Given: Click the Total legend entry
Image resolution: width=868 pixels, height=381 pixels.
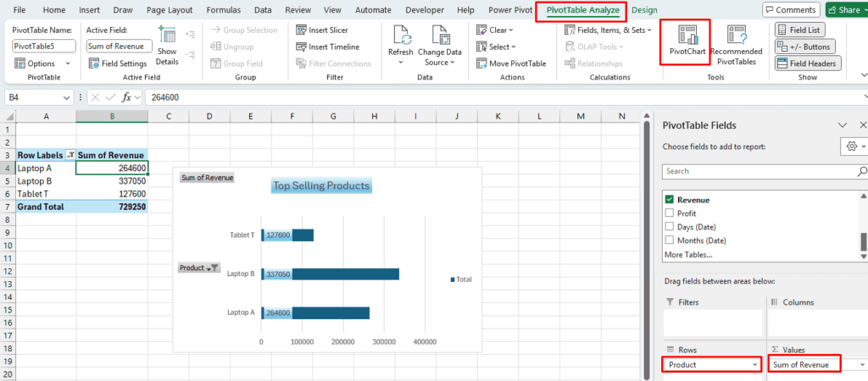Looking at the screenshot, I should pos(461,279).
